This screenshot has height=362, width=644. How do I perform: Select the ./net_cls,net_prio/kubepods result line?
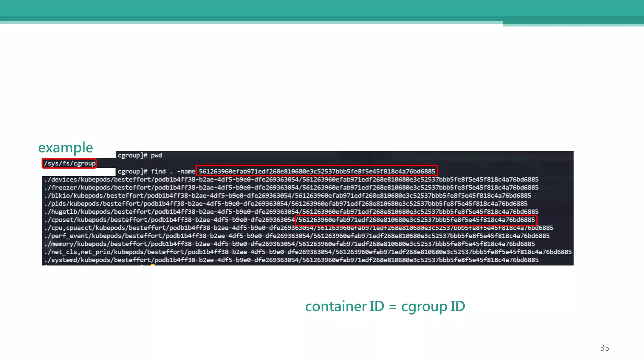[x=308, y=252]
